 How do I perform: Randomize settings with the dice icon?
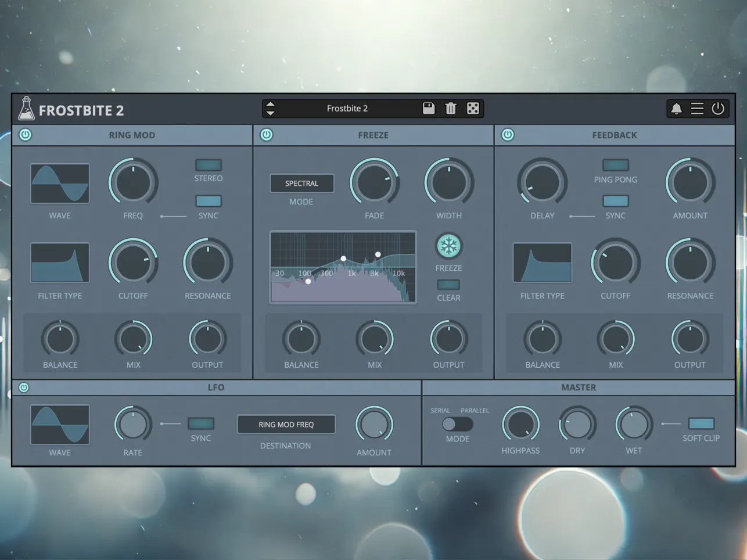[473, 109]
